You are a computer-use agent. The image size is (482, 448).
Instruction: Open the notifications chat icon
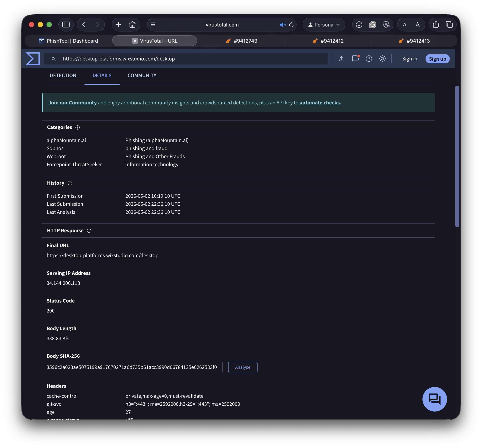pos(355,59)
